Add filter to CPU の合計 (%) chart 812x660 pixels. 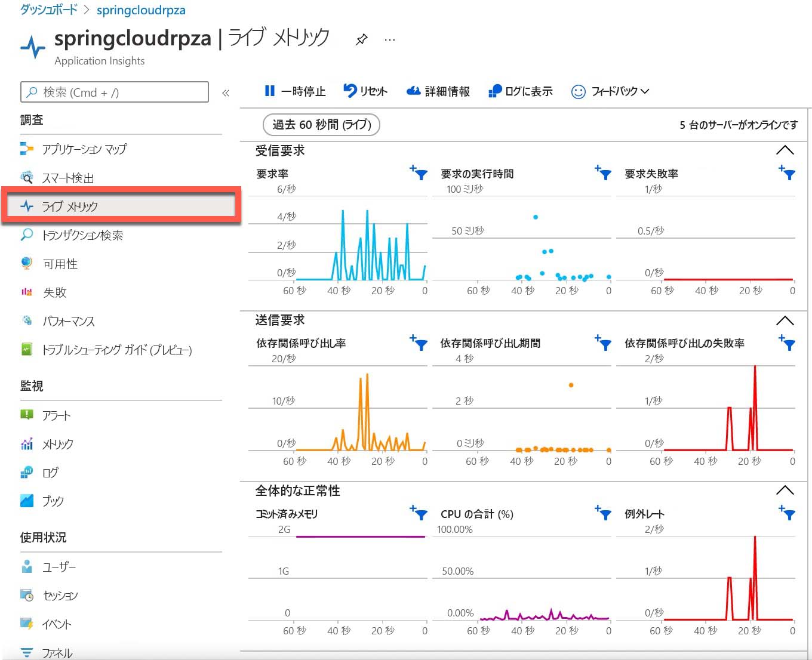coord(603,513)
